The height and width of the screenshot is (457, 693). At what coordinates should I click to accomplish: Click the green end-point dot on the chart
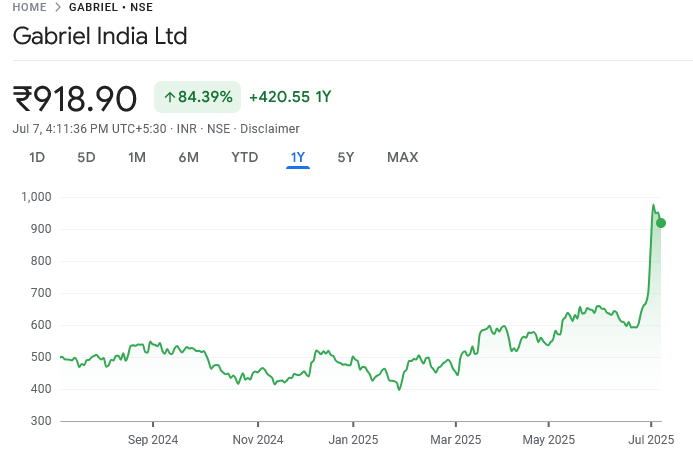[661, 223]
